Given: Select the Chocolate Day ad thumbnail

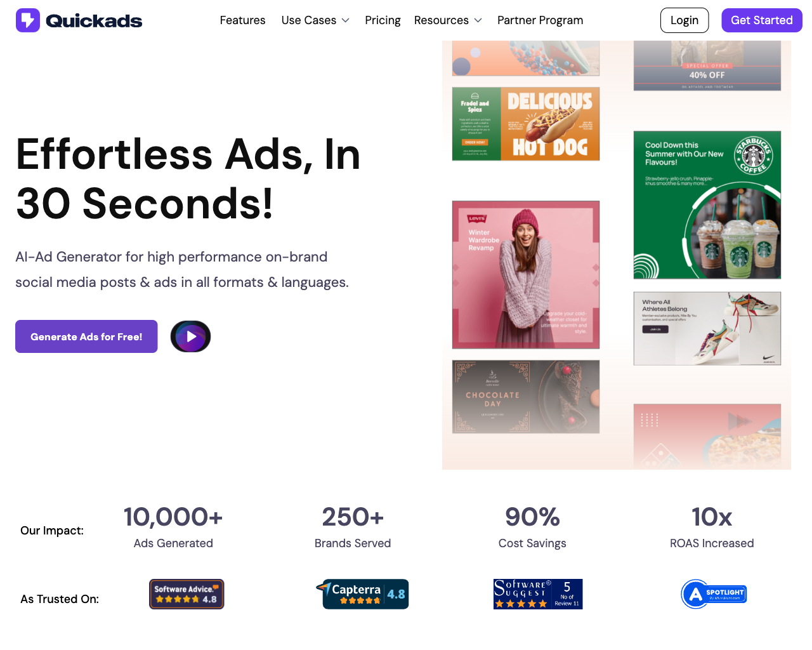Looking at the screenshot, I should [x=526, y=397].
